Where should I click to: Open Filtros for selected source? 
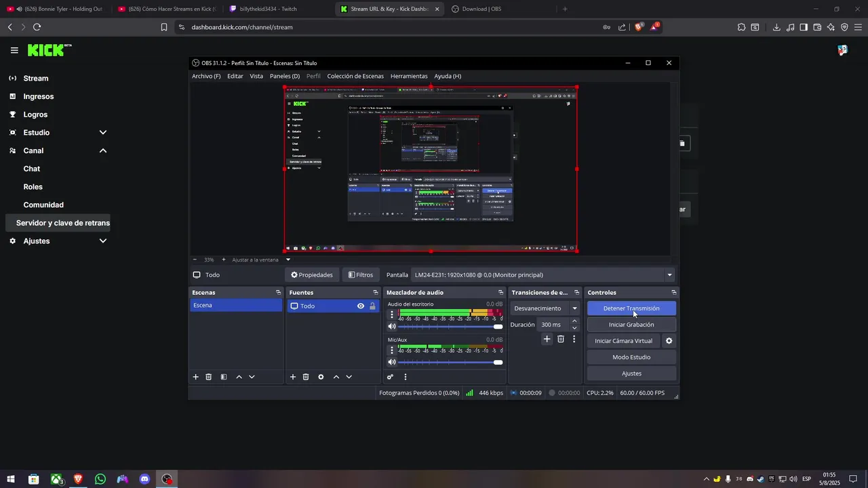coord(361,275)
